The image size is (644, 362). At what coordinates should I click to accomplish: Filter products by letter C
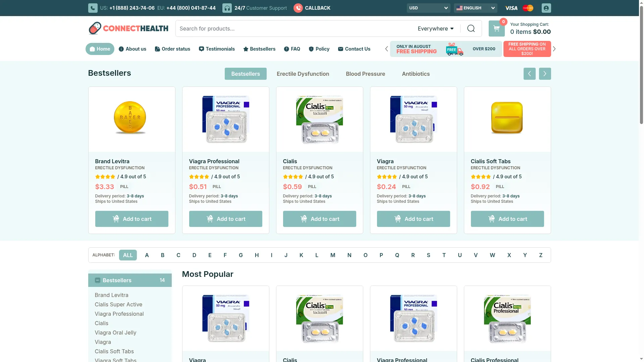178,255
